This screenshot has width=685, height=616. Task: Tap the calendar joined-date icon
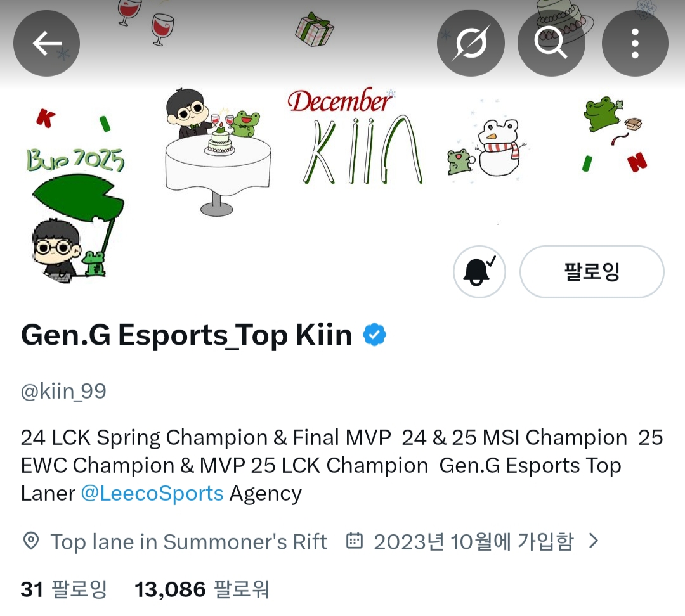click(x=355, y=541)
